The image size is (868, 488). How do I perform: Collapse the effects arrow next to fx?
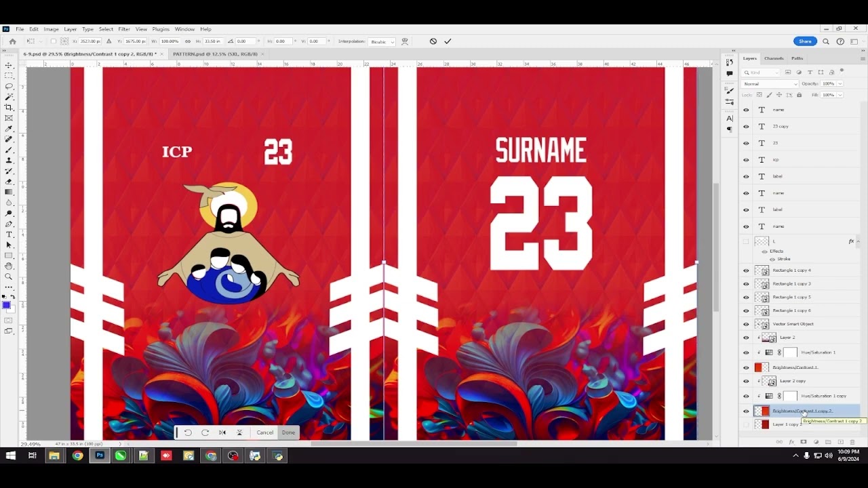858,241
